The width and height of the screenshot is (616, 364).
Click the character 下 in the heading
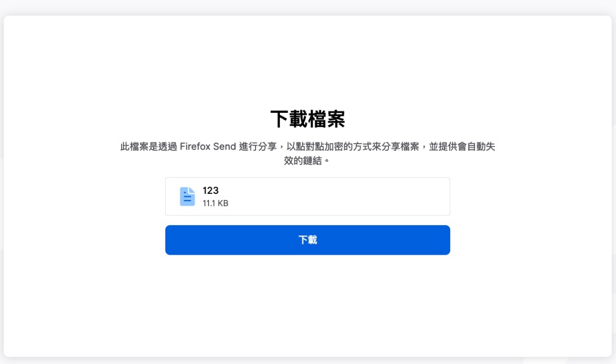point(279,119)
